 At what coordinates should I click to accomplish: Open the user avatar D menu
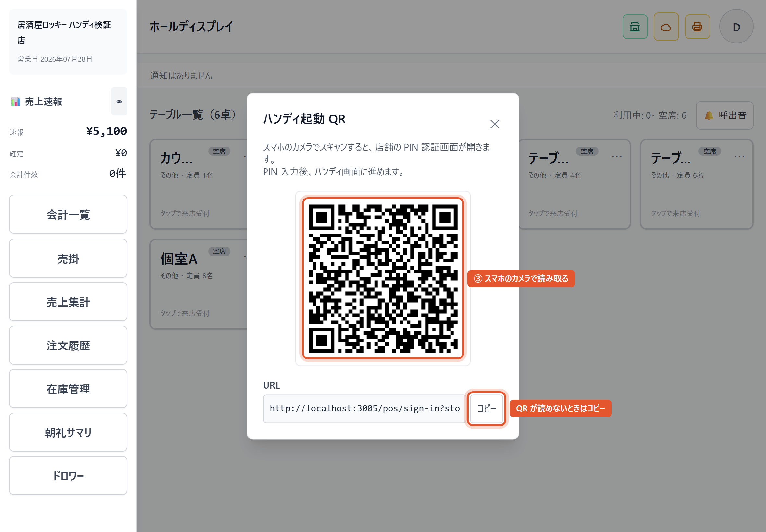[736, 27]
